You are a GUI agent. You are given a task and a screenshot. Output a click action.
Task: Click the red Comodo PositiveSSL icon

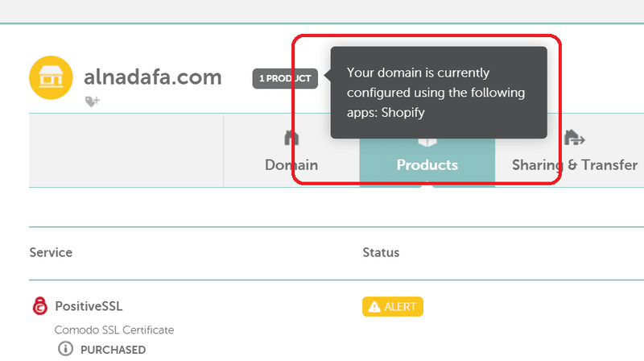[39, 306]
